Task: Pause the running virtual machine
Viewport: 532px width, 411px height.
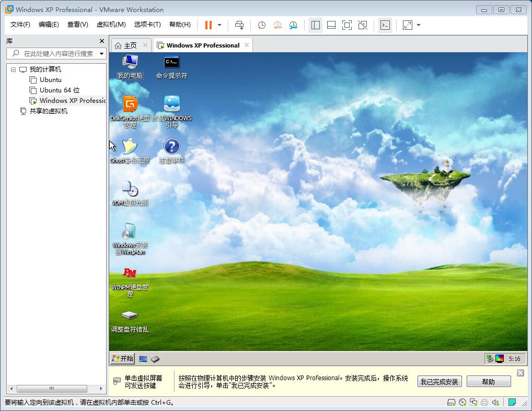Action: pyautogui.click(x=209, y=25)
